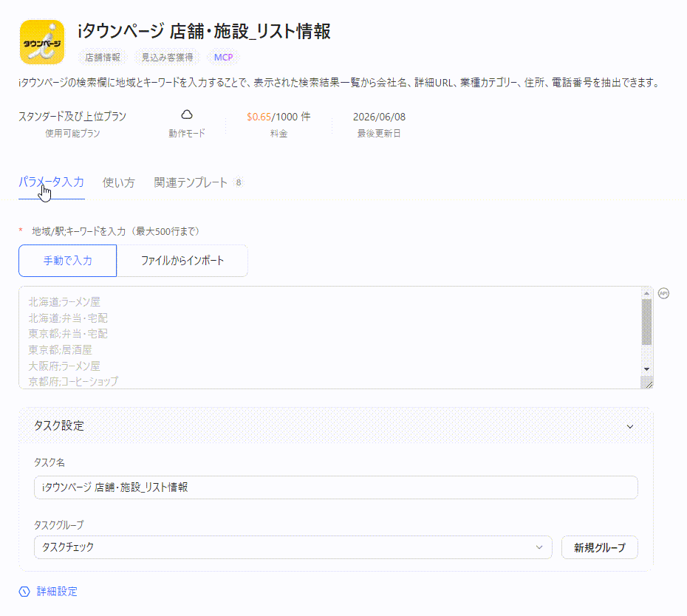
Task: Click the page title iタウンページ 店舗・施設_リスト情報
Action: 204,32
